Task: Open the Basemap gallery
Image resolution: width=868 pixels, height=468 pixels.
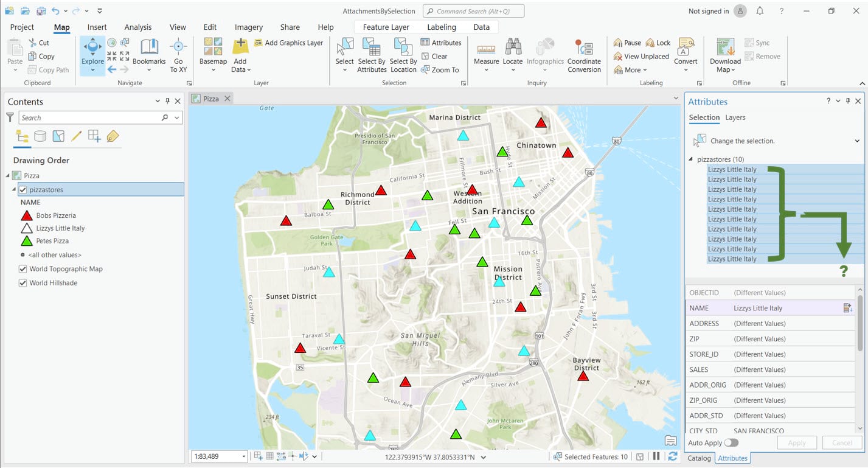Action: [x=212, y=55]
